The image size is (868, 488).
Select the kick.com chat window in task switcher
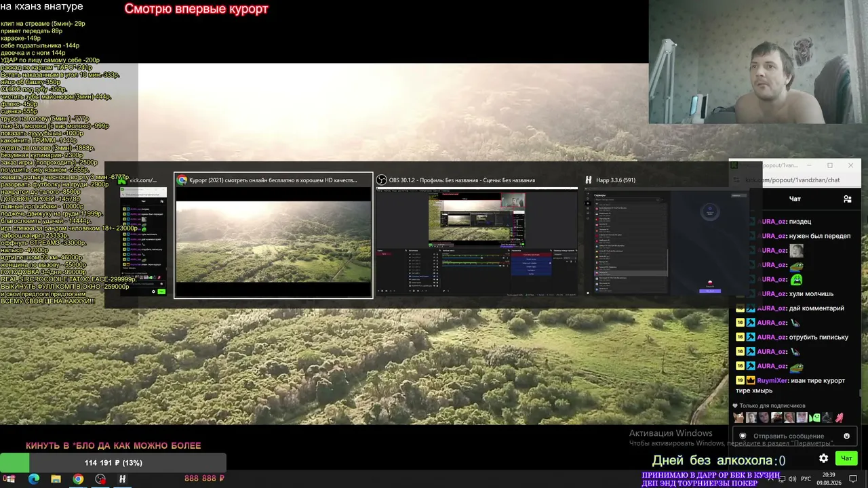coord(143,241)
